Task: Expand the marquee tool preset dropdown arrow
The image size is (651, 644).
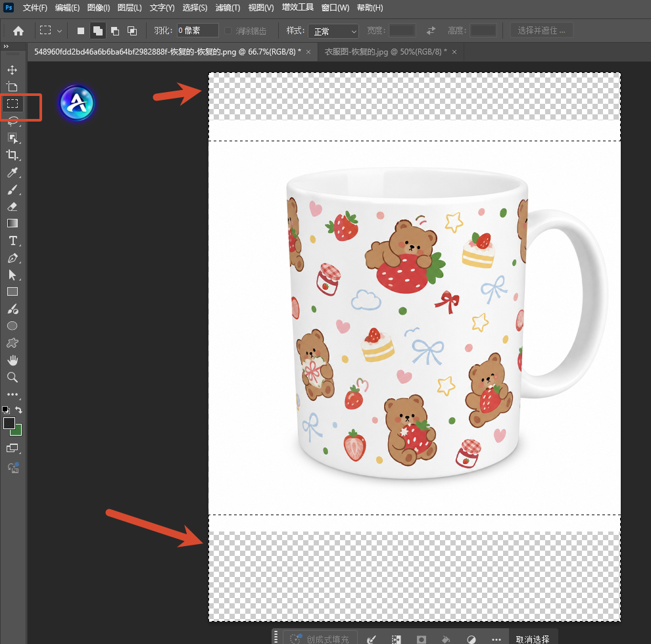Action: pyautogui.click(x=59, y=31)
